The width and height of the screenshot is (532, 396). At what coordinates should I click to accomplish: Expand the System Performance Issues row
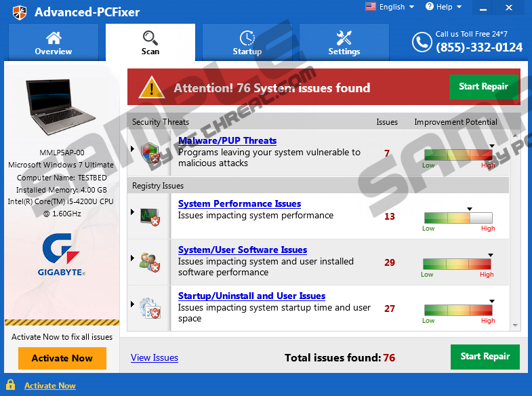click(x=133, y=212)
